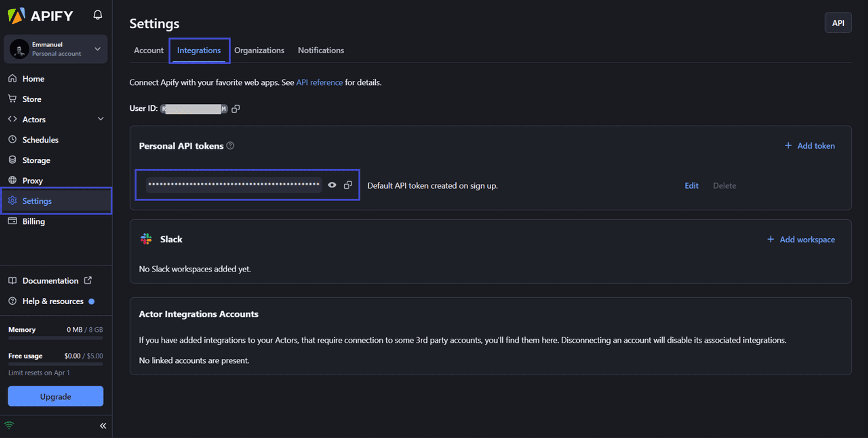Image resolution: width=868 pixels, height=438 pixels.
Task: Click the Upgrade button
Action: pos(56,396)
